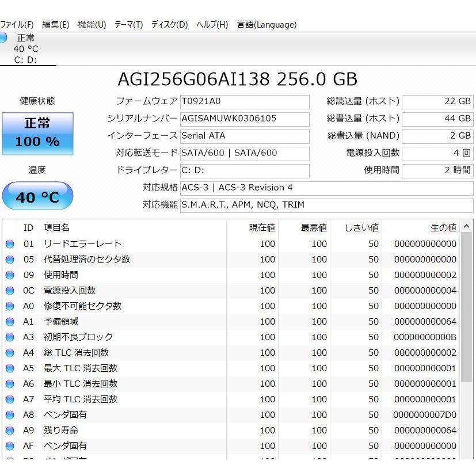This screenshot has height=476, width=476.
Task: Open the 編集 menu
Action: pyautogui.click(x=55, y=25)
